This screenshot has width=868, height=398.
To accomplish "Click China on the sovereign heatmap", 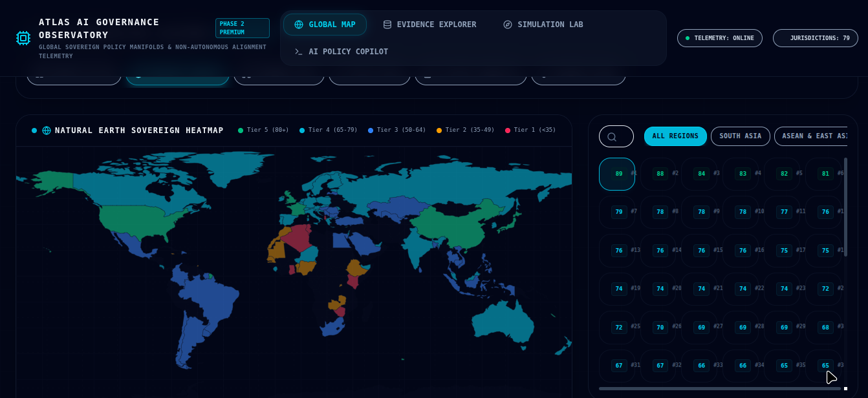I will 453,226.
